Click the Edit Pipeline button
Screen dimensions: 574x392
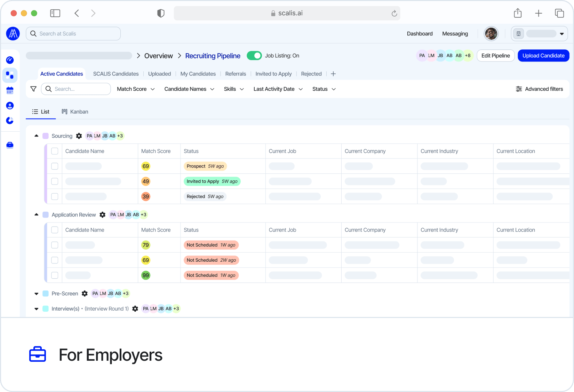click(x=495, y=56)
